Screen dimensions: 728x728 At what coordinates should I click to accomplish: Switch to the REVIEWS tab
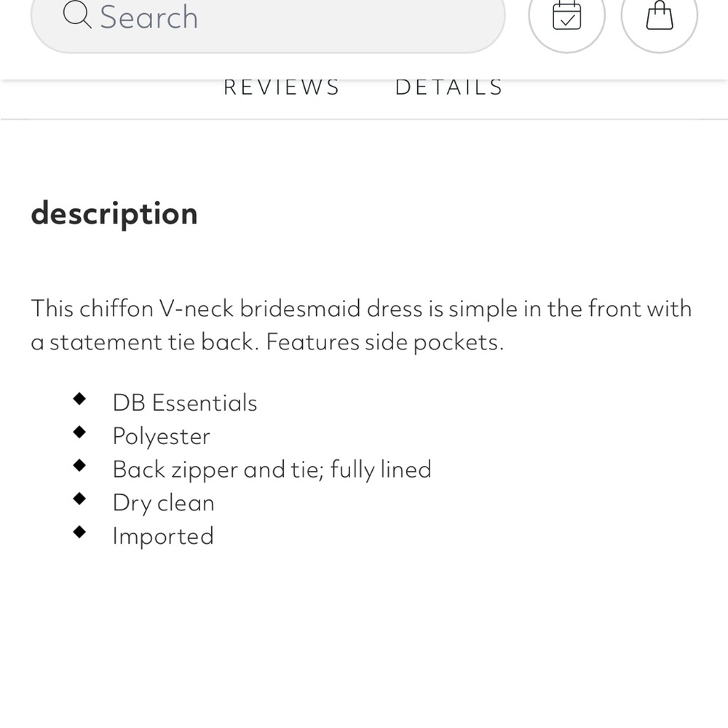(x=282, y=87)
